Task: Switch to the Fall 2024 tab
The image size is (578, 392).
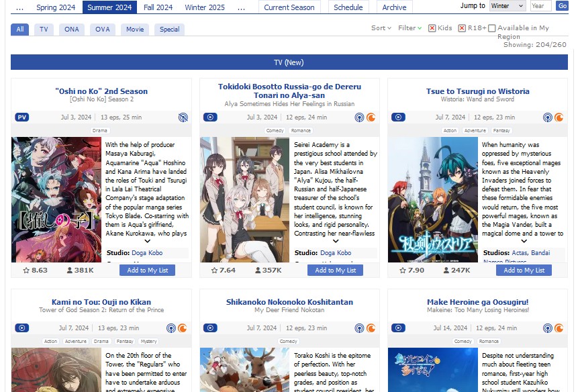Action: click(158, 7)
